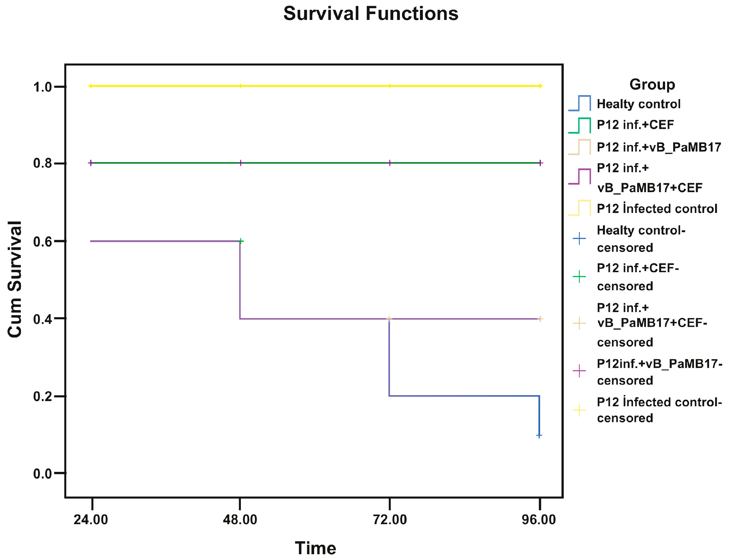Click the Time x-axis title
The image size is (729, 560).
pos(315,548)
